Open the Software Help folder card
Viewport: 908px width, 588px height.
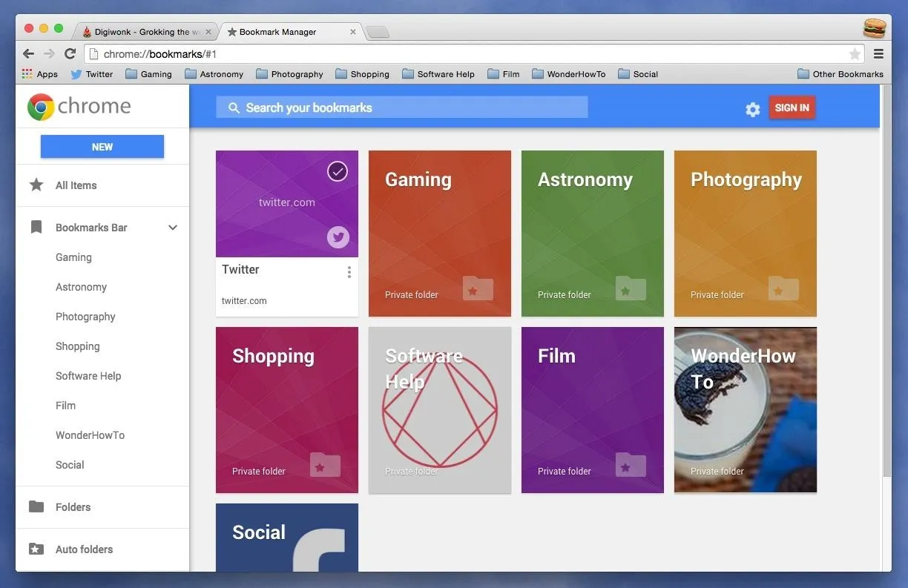[440, 410]
